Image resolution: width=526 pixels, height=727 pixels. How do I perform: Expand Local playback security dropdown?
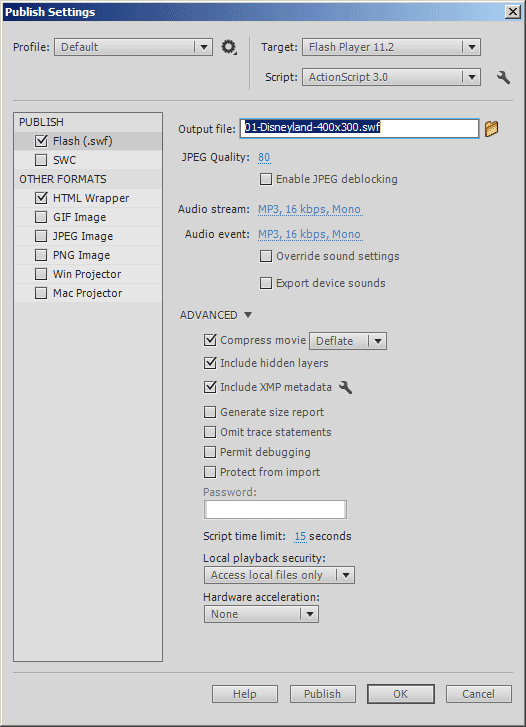pyautogui.click(x=279, y=575)
